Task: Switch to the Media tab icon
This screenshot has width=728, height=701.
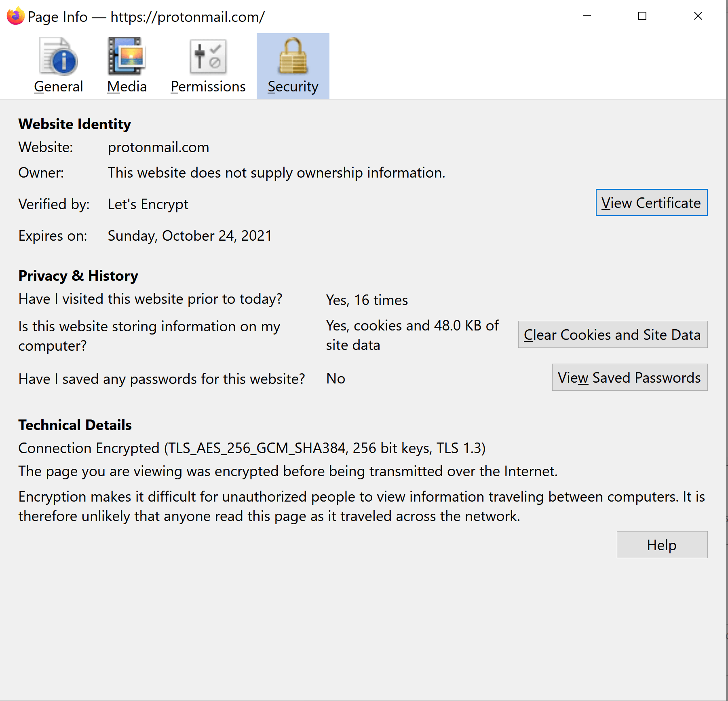Action: pyautogui.click(x=127, y=56)
